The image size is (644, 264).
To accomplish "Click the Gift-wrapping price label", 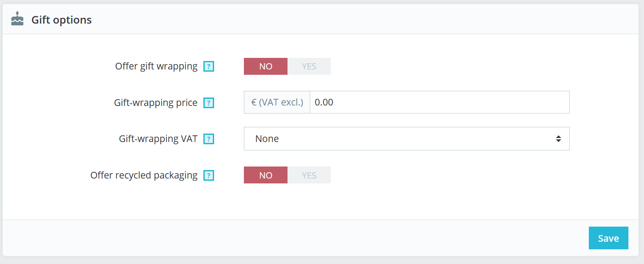I will (155, 103).
